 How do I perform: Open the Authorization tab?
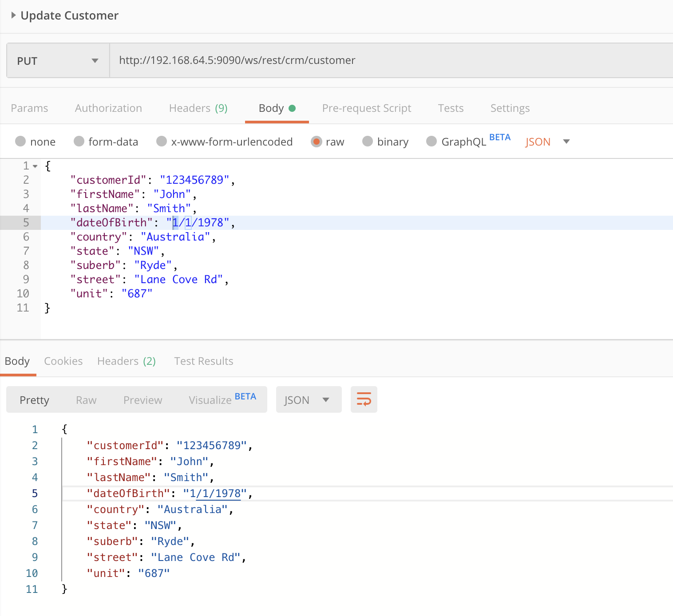pyautogui.click(x=108, y=108)
